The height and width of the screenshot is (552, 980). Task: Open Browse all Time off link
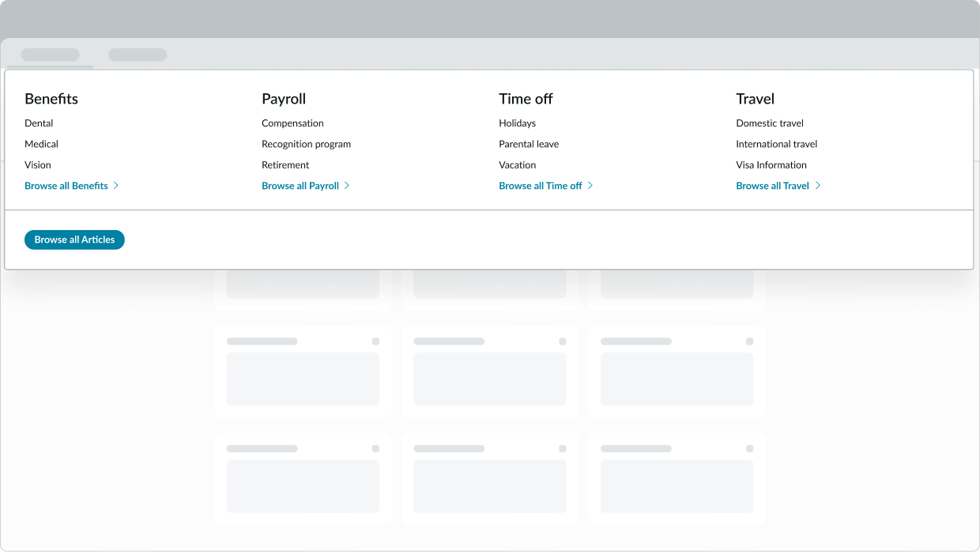(x=541, y=185)
